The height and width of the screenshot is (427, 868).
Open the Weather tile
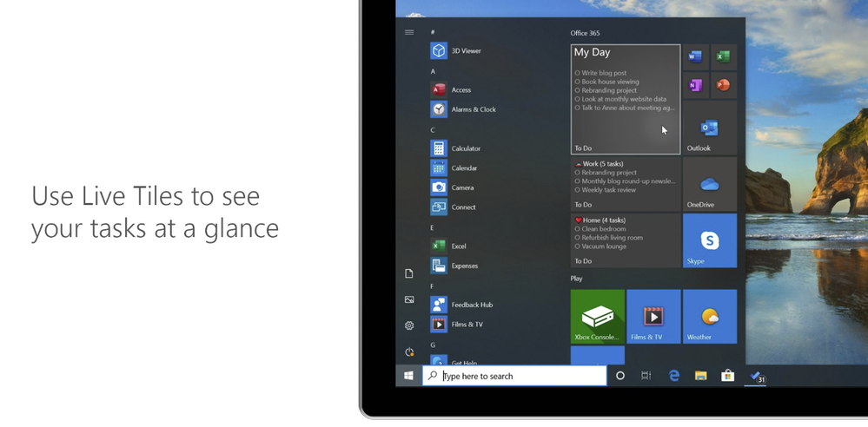point(710,317)
